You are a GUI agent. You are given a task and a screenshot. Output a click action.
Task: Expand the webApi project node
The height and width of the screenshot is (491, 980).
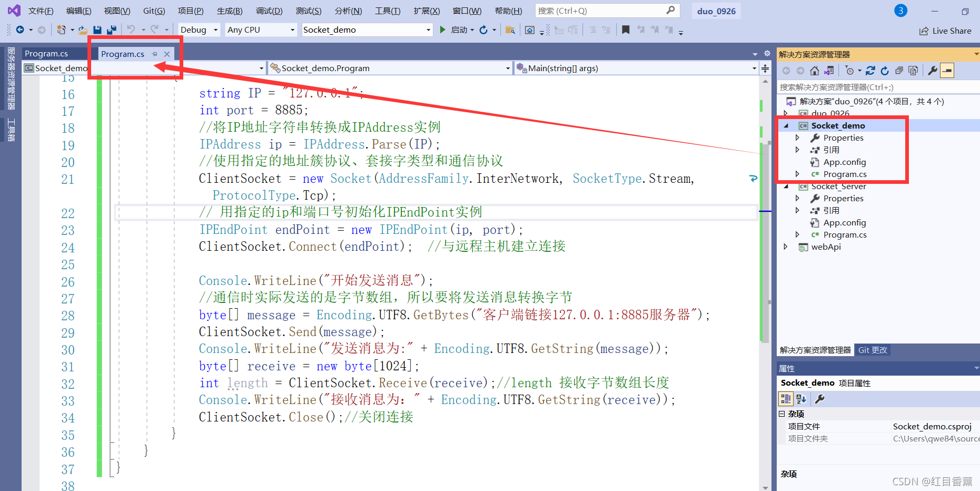click(786, 247)
